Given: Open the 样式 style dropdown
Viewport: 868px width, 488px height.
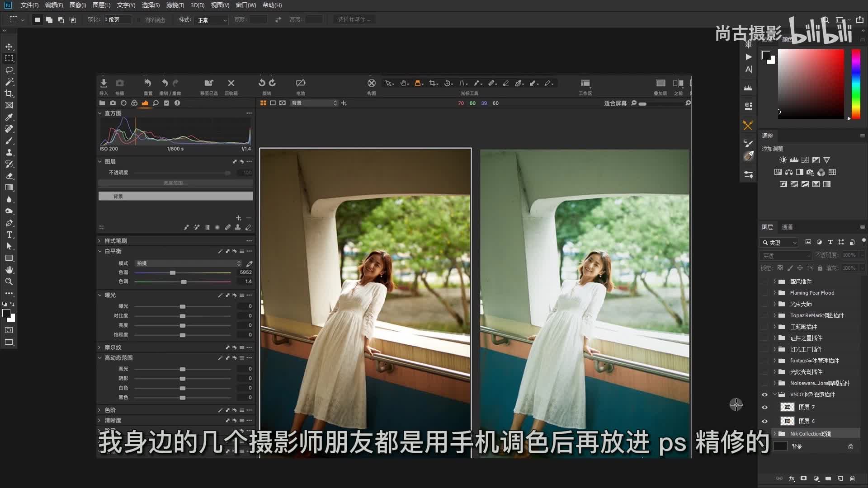Looking at the screenshot, I should point(212,20).
